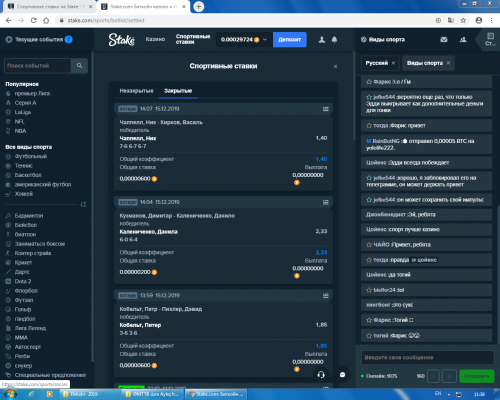Remove the Русский chat filter tag
500x400 pixels.
393,63
